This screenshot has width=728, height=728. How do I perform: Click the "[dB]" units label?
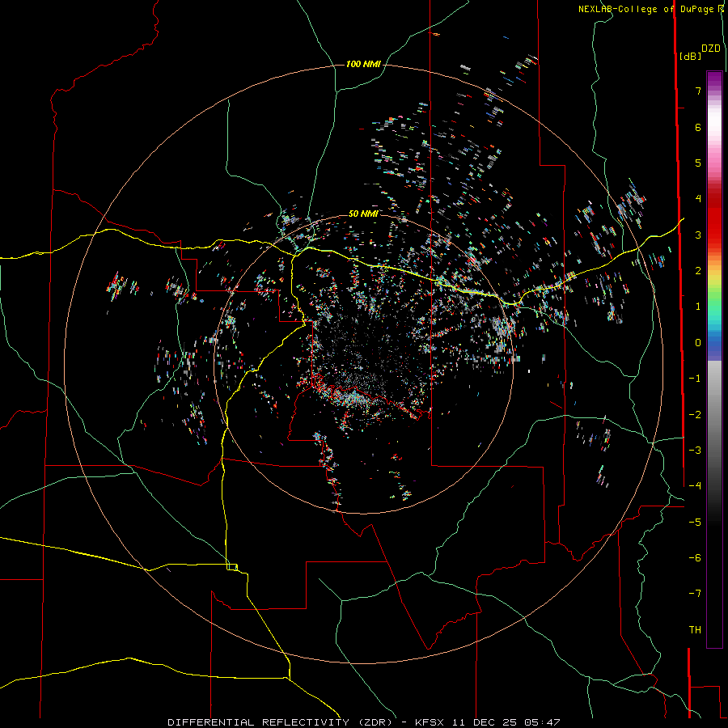[x=690, y=56]
